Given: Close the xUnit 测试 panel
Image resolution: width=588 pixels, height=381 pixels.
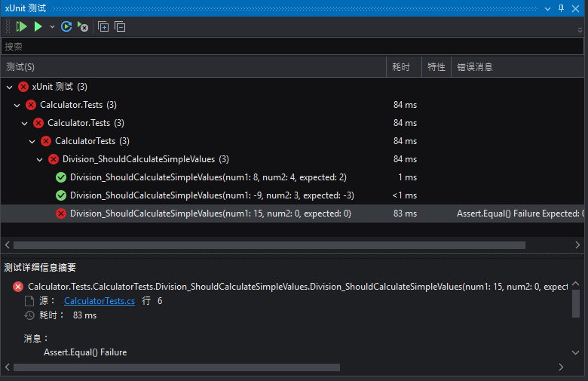Looking at the screenshot, I should [575, 8].
